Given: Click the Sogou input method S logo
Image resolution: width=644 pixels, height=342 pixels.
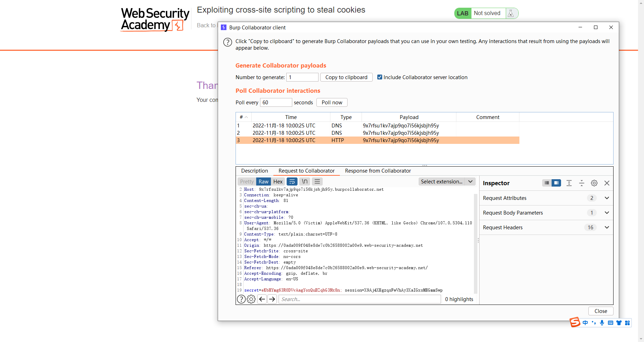Looking at the screenshot, I should pyautogui.click(x=575, y=322).
